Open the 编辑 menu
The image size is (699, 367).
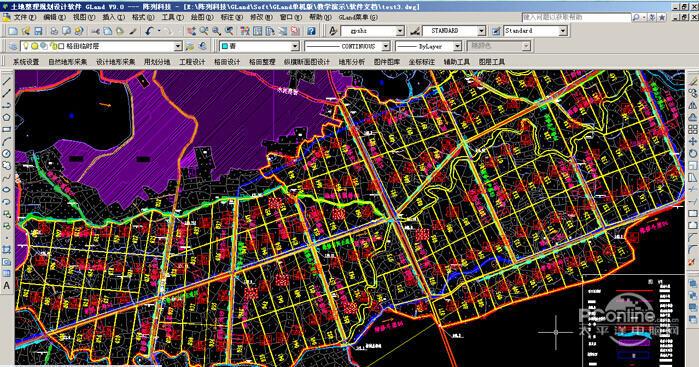(54, 17)
